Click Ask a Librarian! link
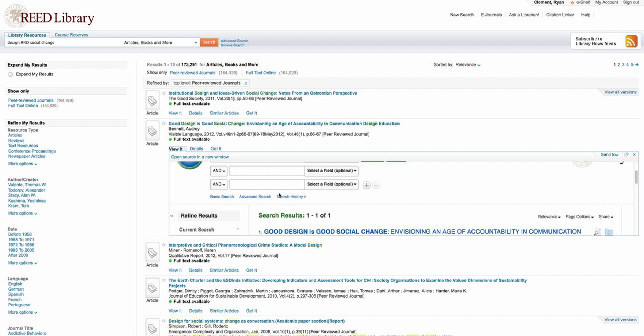Viewport: 644px width, 336px height. point(524,15)
